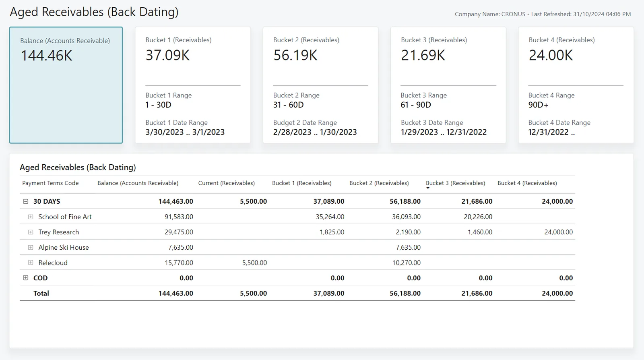Collapse the 30 DAYS payment terms group

click(x=26, y=201)
